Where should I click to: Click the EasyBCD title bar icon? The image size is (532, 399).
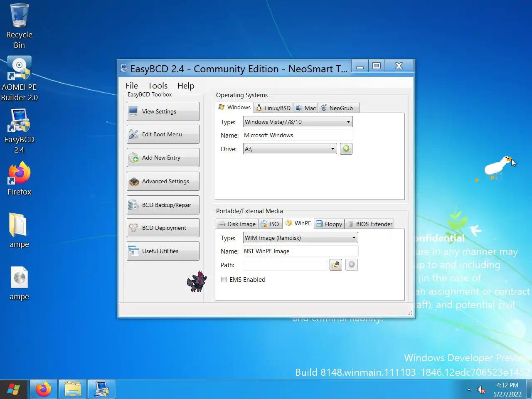click(123, 69)
